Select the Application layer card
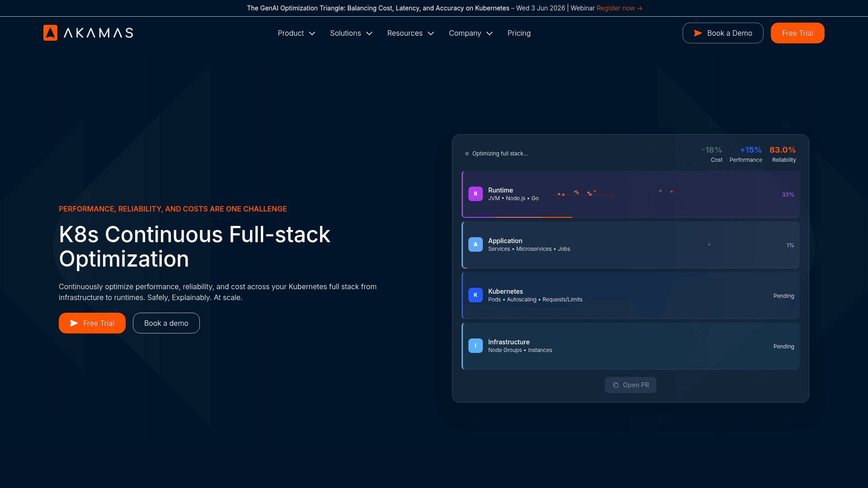 click(631, 245)
